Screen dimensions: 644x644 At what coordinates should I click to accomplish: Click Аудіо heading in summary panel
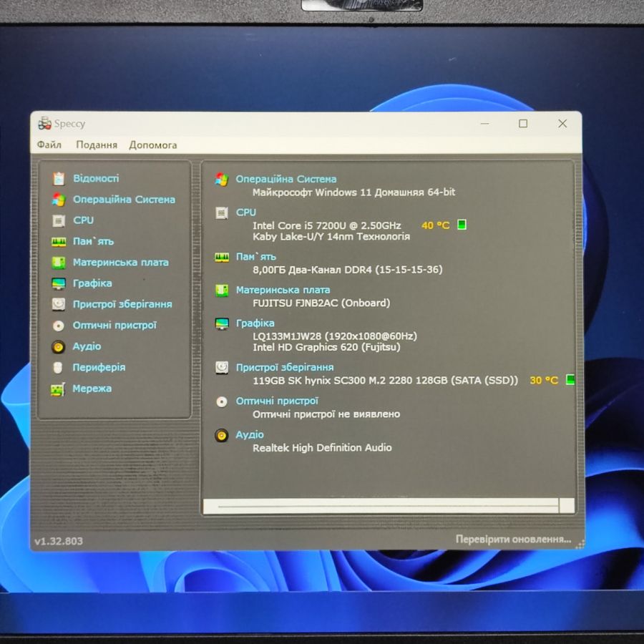click(x=250, y=434)
